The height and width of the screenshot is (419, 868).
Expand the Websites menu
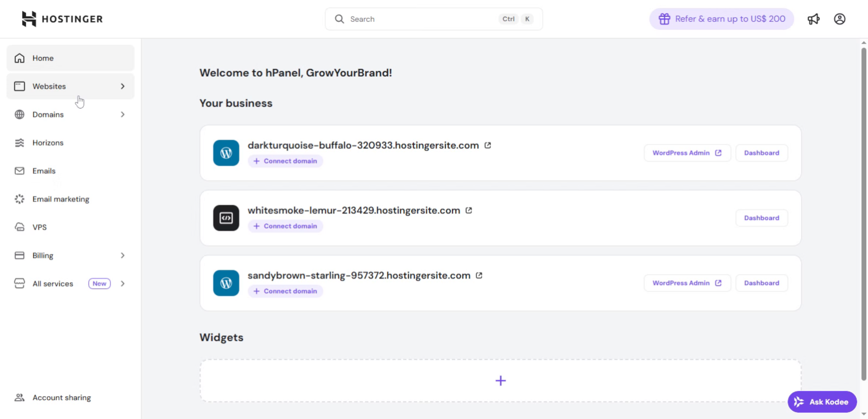pyautogui.click(x=123, y=86)
